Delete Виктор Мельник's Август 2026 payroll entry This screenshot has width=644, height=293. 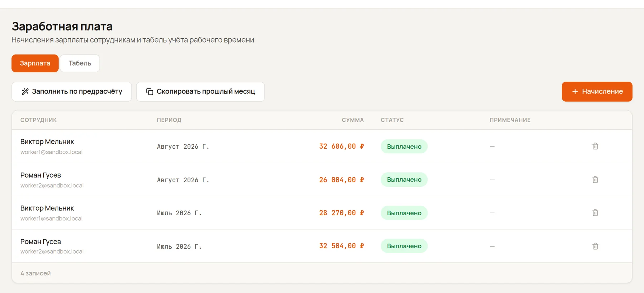[x=595, y=146]
